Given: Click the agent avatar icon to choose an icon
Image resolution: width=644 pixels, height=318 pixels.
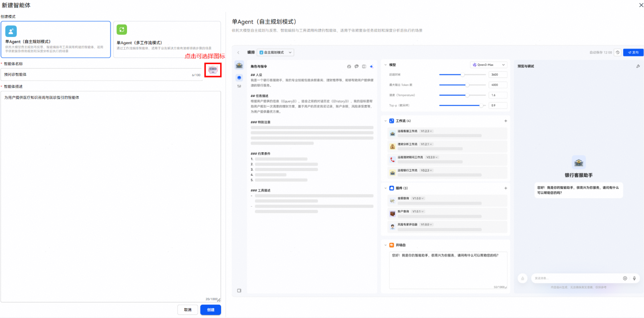Looking at the screenshot, I should [213, 70].
